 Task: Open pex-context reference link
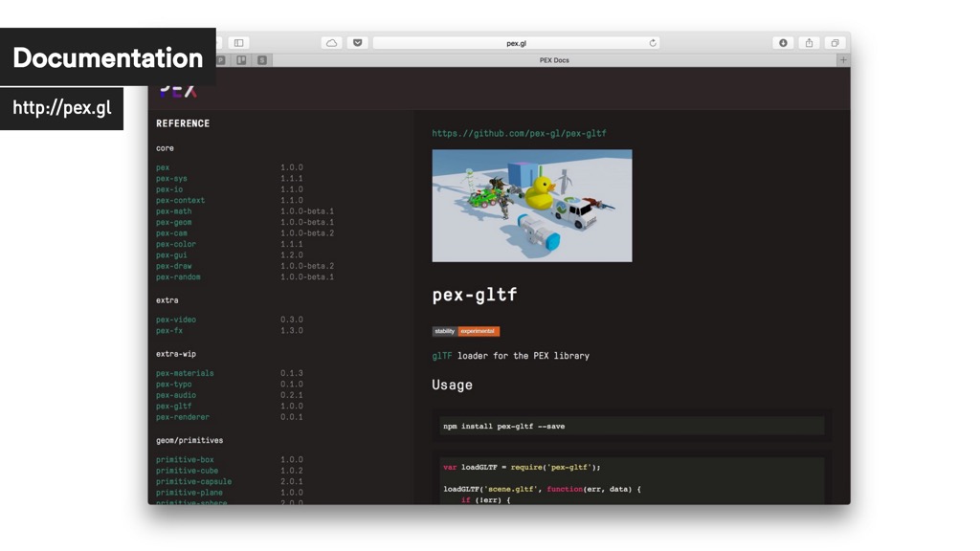point(180,201)
